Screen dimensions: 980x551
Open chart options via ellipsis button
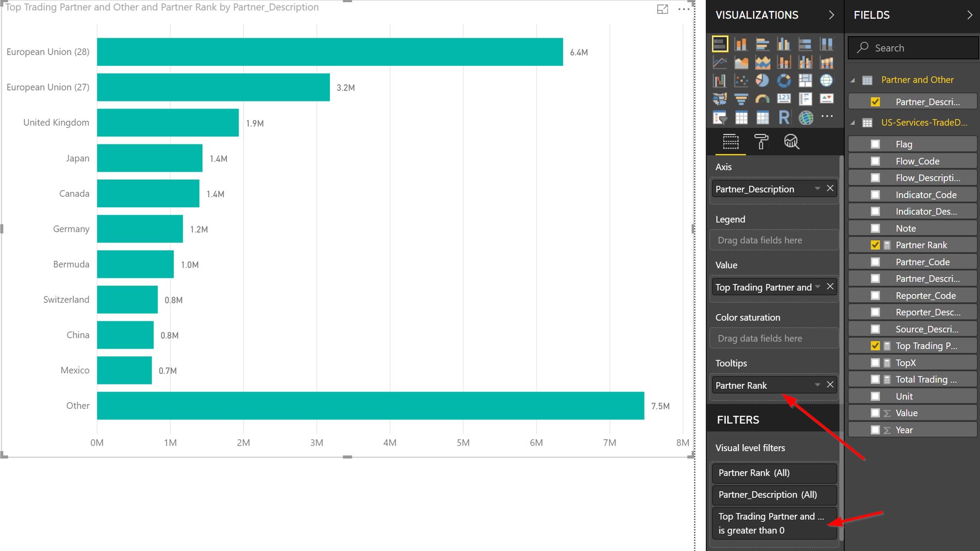coord(683,9)
